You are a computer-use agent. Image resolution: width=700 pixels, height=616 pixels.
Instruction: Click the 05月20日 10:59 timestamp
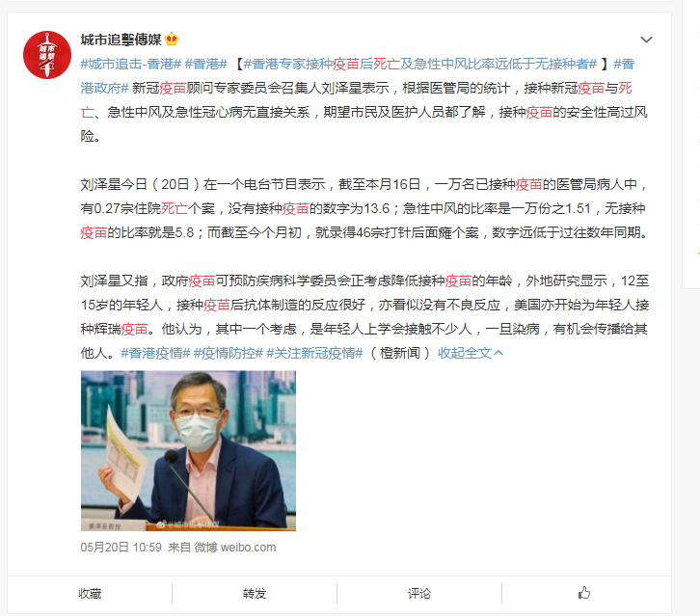[x=121, y=547]
